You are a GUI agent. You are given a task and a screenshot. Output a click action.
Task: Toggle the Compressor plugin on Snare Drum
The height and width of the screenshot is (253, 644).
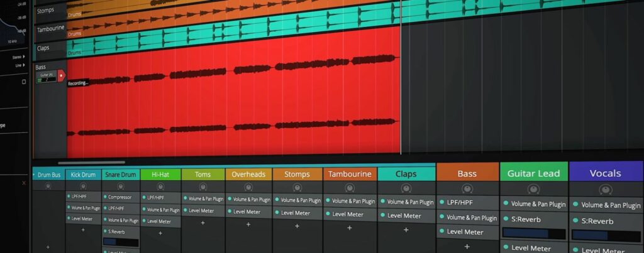point(105,197)
